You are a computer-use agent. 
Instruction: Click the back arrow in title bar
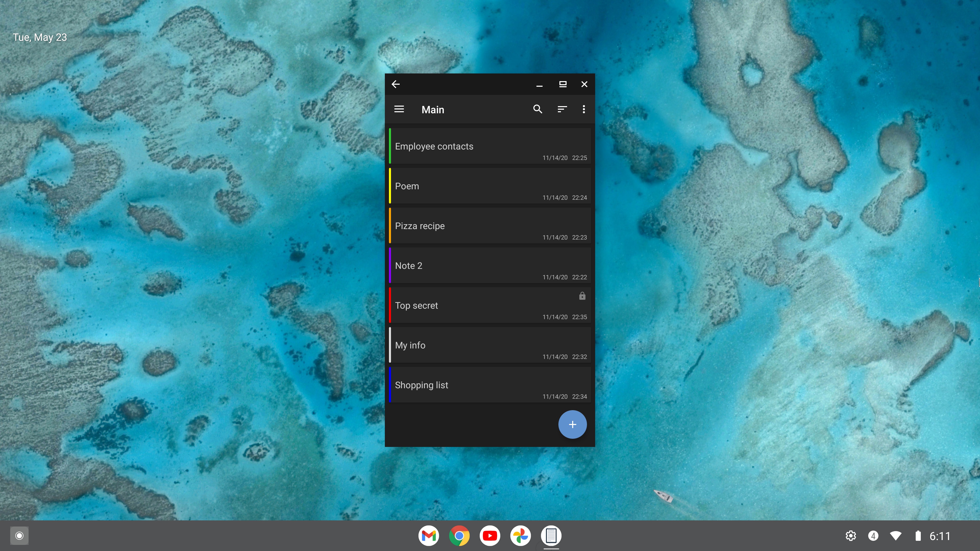[396, 84]
